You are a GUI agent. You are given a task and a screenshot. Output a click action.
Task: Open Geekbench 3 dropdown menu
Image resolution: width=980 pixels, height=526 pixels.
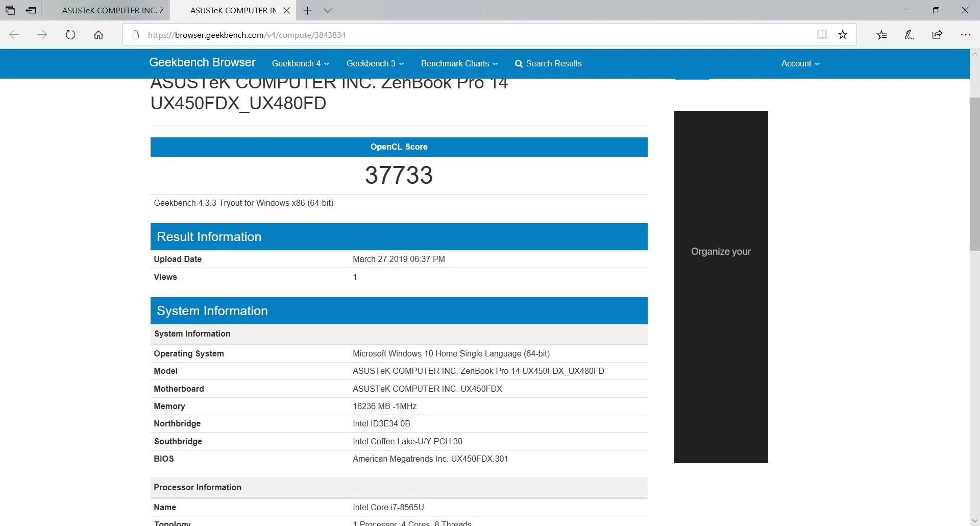coord(375,63)
